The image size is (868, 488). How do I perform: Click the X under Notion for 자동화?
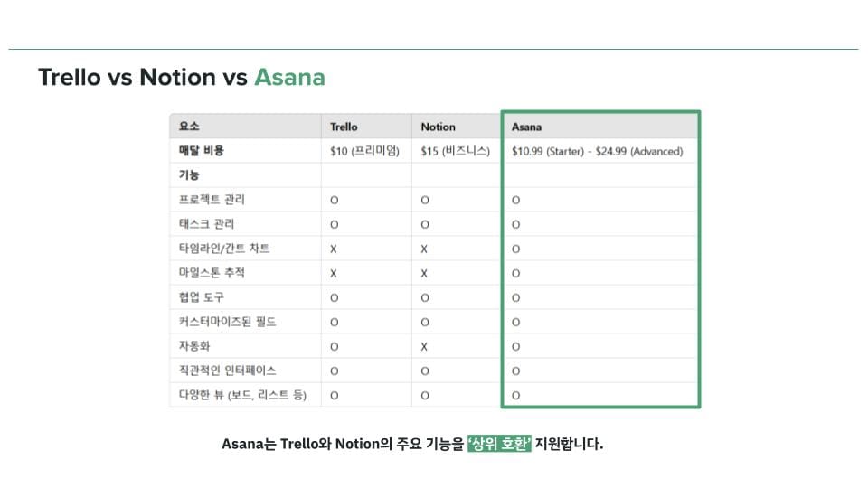coord(424,346)
